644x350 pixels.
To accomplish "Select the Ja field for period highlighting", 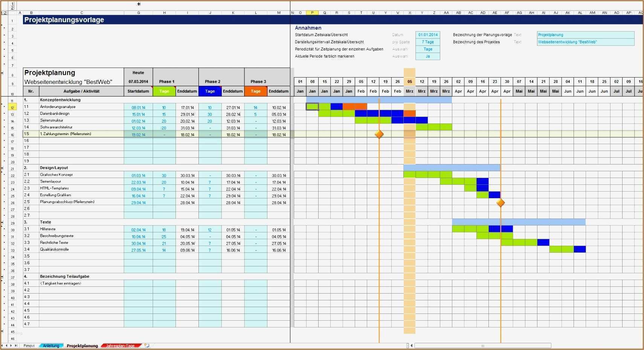I will point(428,56).
